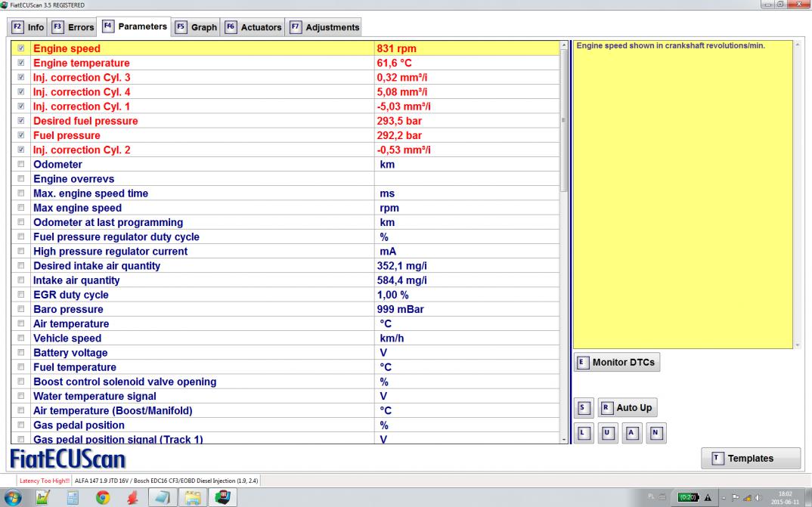Open the Graph tab

point(196,27)
